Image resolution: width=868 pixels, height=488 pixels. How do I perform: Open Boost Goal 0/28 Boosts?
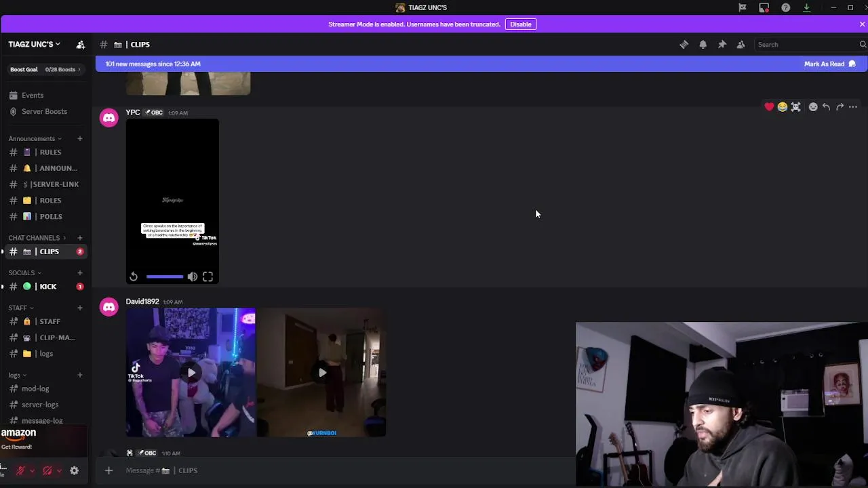point(45,69)
